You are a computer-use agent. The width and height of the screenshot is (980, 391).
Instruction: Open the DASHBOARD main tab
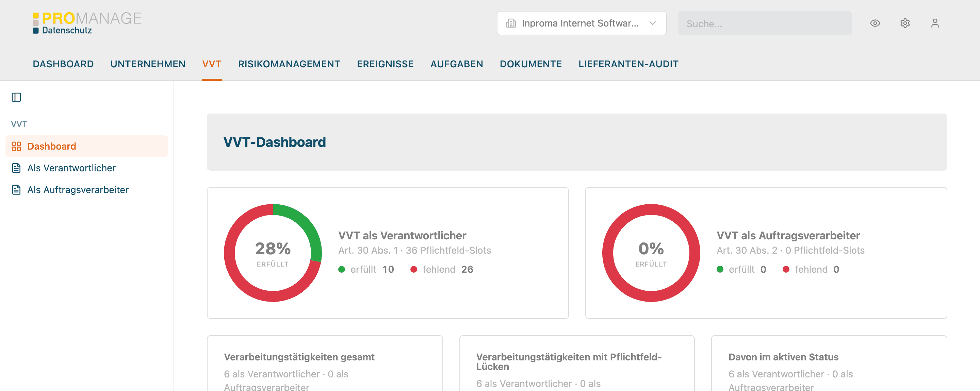63,64
